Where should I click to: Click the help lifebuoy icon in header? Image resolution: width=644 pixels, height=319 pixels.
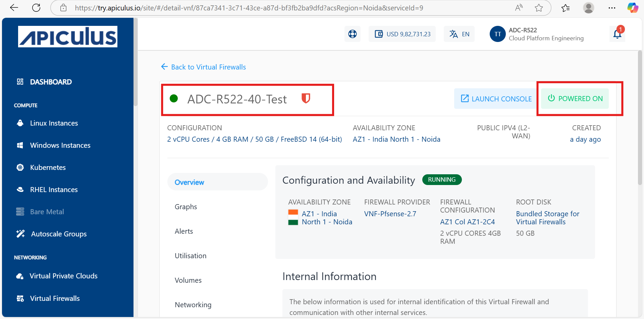coord(352,34)
